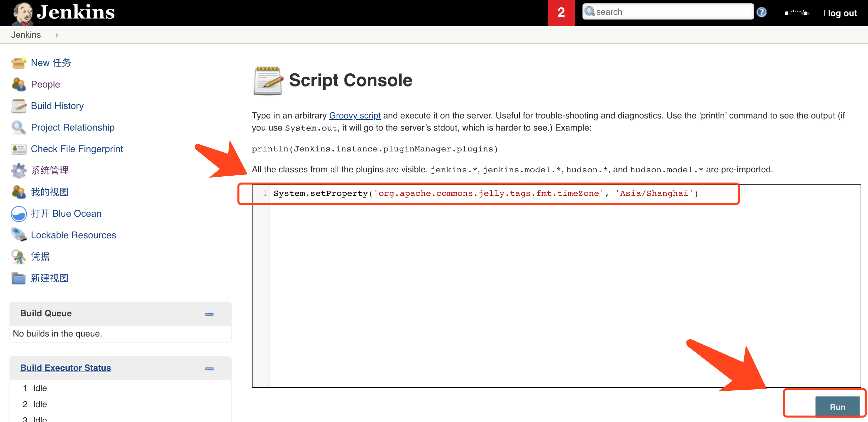Click the People icon in sidebar
Screen dimensions: 868x422
pyautogui.click(x=19, y=84)
